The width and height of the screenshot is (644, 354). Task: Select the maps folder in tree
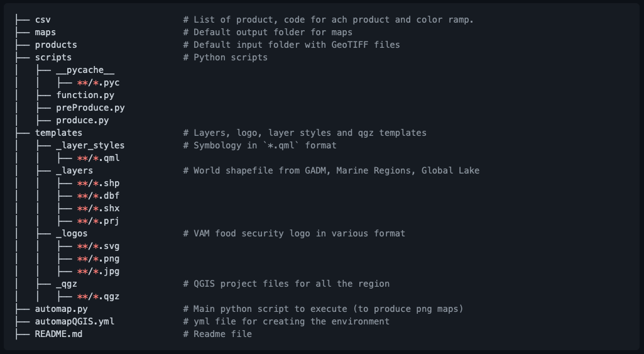[x=45, y=32]
